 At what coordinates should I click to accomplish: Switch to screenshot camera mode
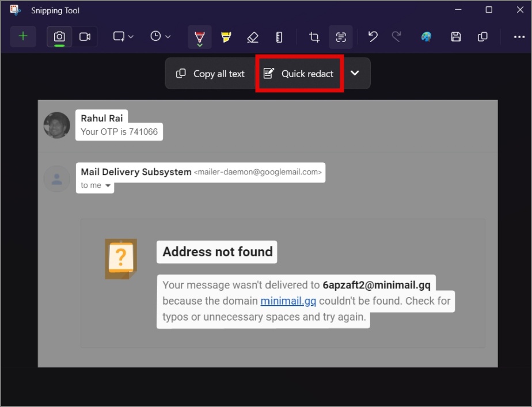coord(59,36)
